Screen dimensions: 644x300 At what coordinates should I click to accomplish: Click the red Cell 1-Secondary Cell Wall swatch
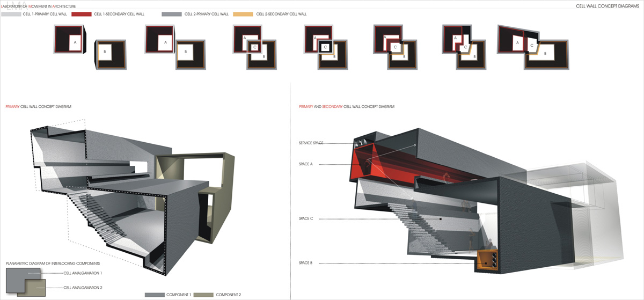(x=82, y=14)
